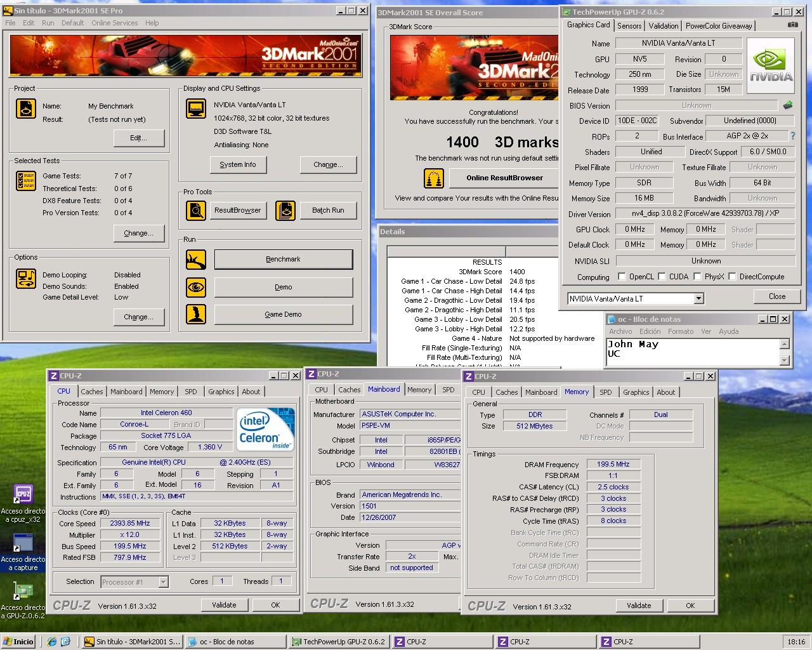
Task: Click the Bus Interface question mark icon
Action: coord(792,136)
